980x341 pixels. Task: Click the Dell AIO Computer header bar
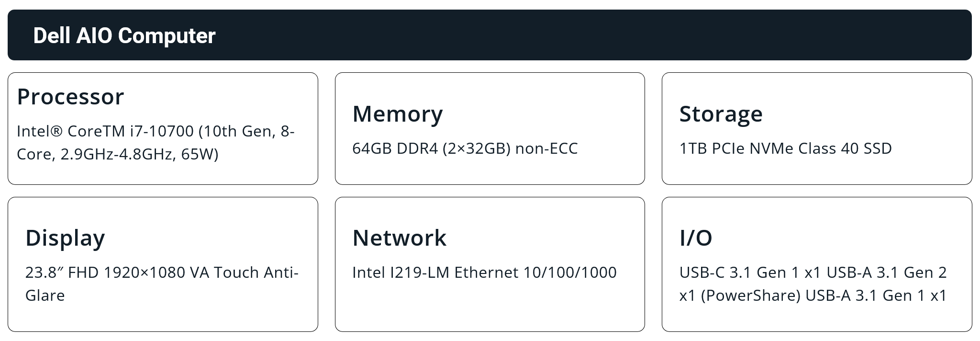(x=490, y=35)
